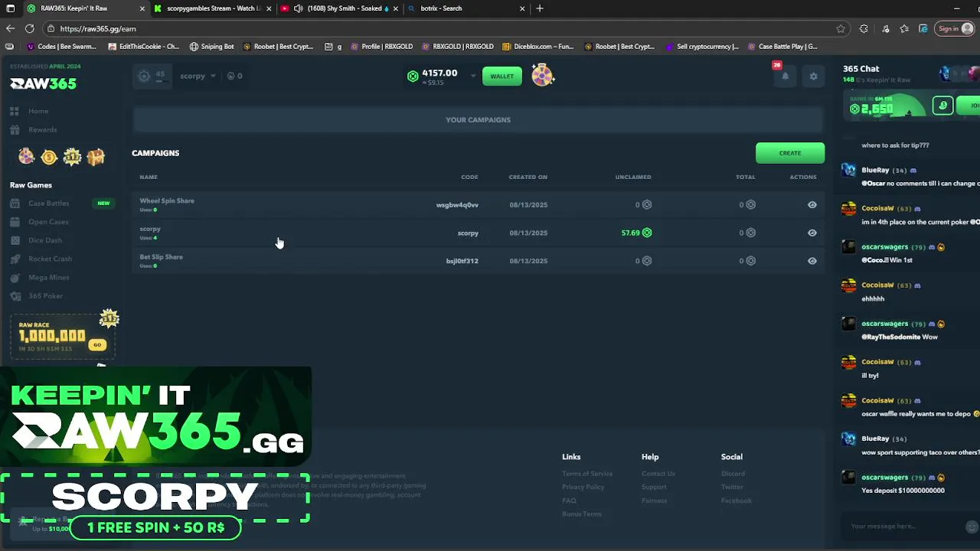980x551 pixels.
Task: Open the Contact Us footer link
Action: [x=658, y=474]
